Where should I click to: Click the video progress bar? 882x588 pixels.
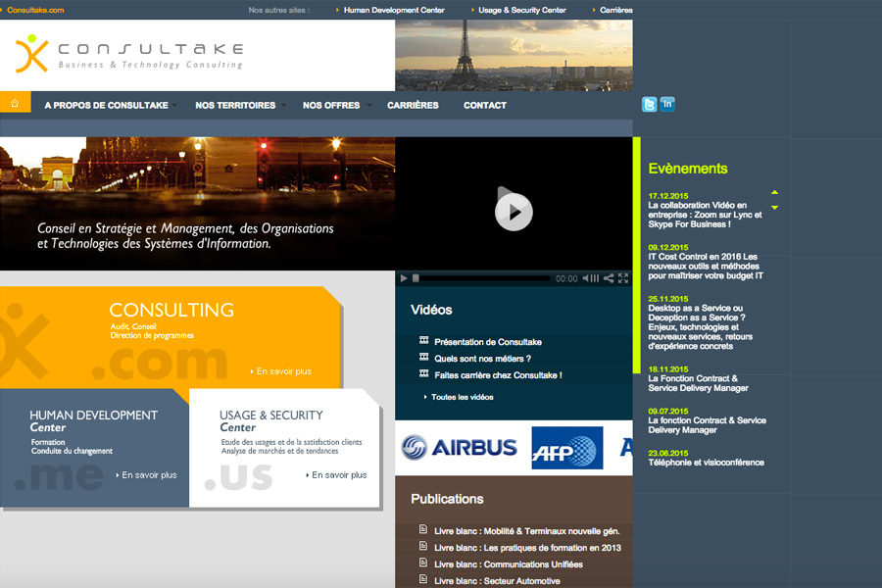point(481,278)
